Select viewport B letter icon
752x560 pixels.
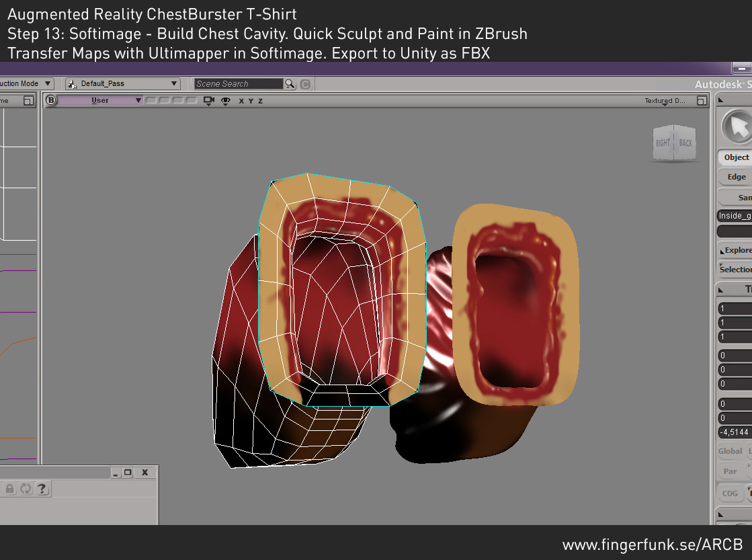coord(51,100)
